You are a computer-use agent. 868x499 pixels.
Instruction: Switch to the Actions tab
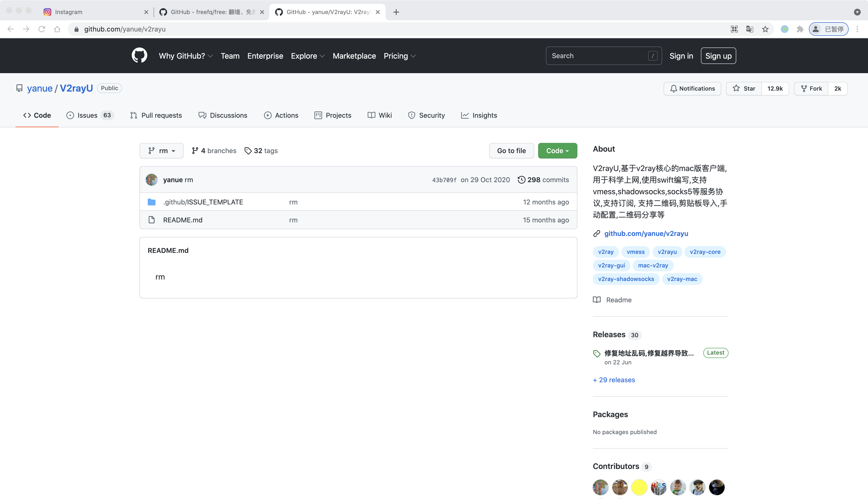pos(281,115)
